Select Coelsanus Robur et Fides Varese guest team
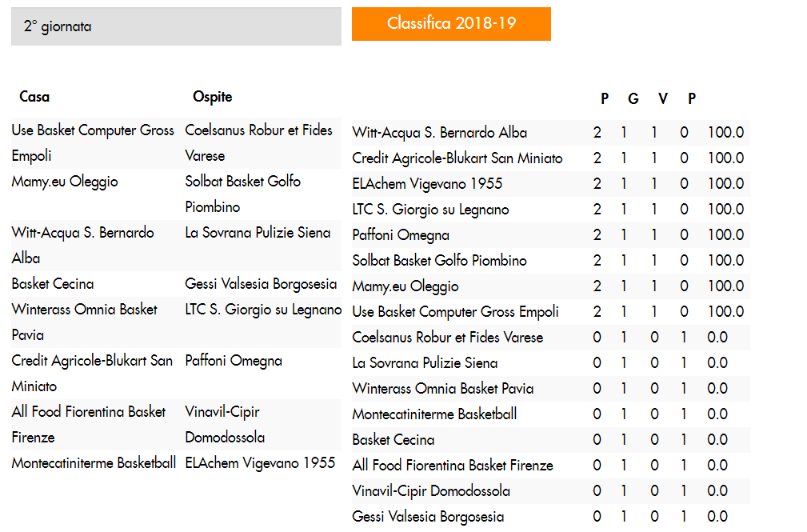Screen dimensions: 807x532 (258, 143)
